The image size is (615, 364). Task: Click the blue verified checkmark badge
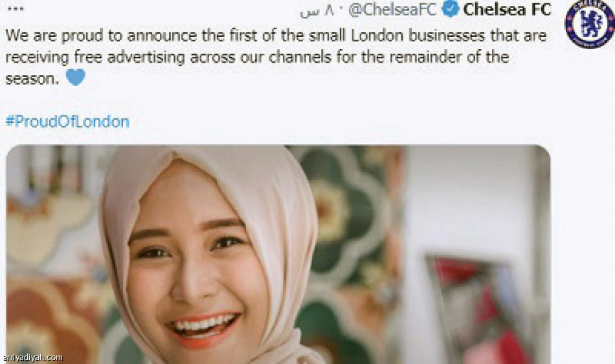(451, 10)
